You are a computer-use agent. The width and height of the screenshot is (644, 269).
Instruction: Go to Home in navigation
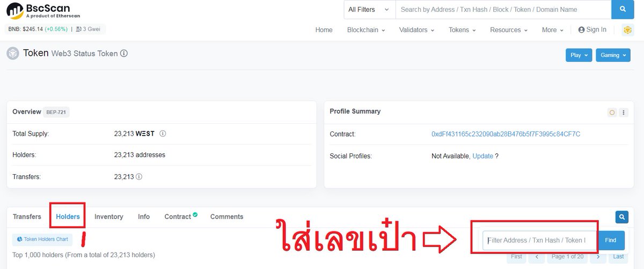[324, 30]
